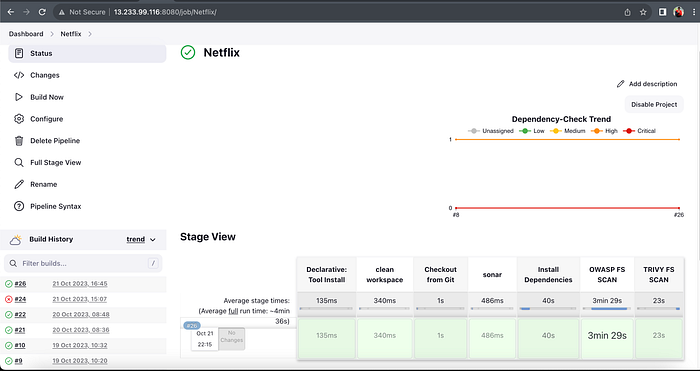Toggle Critical series in trend legend
700x371 pixels.
click(639, 131)
